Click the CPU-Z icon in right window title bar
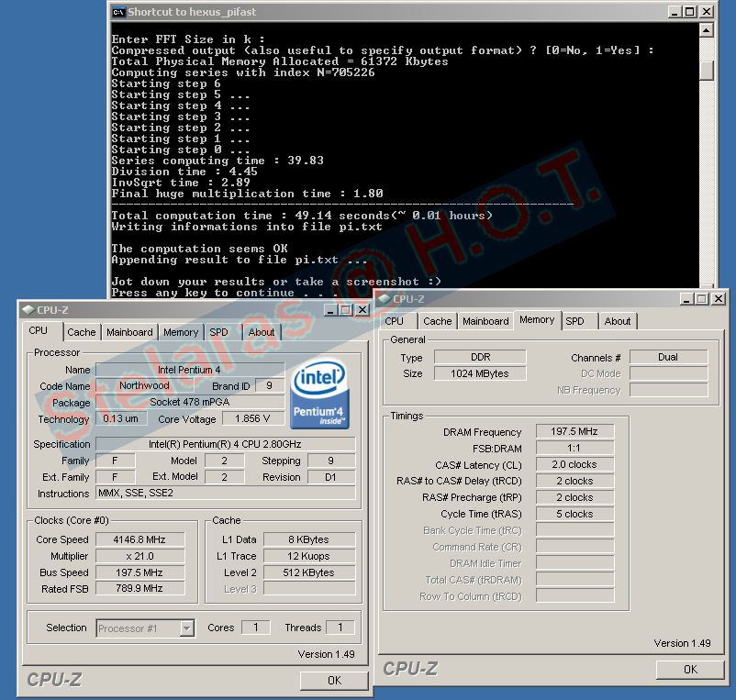Screen dimensions: 736x700 pos(384,299)
